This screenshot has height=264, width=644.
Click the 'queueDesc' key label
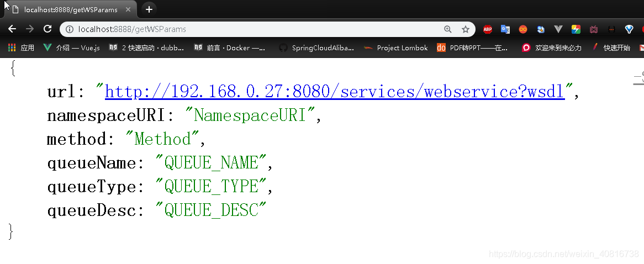[92, 211]
